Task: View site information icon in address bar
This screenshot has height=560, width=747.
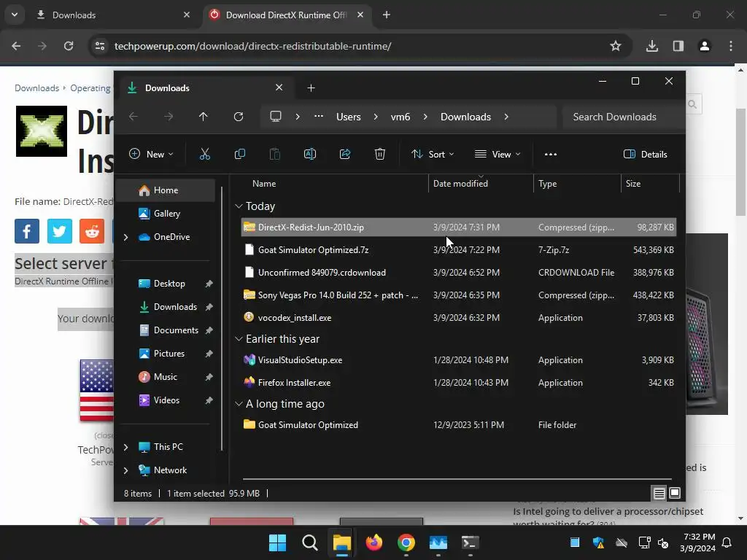Action: 100,46
